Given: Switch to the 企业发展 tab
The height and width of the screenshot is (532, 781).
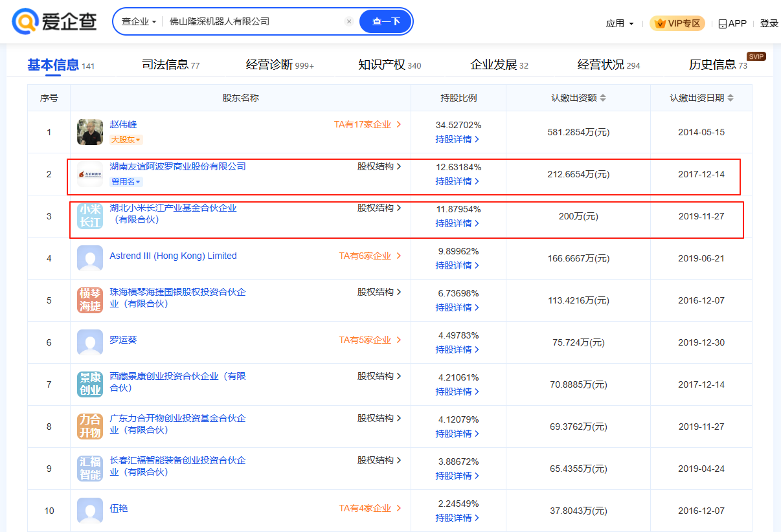Looking at the screenshot, I should pos(499,65).
